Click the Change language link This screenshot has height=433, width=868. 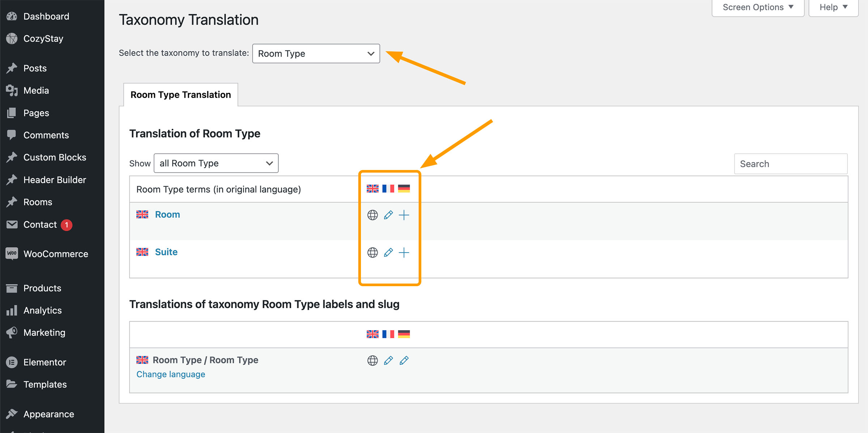click(171, 374)
